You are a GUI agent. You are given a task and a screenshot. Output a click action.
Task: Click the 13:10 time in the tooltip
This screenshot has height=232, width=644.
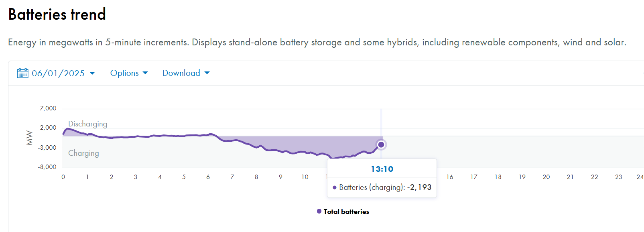pyautogui.click(x=382, y=169)
